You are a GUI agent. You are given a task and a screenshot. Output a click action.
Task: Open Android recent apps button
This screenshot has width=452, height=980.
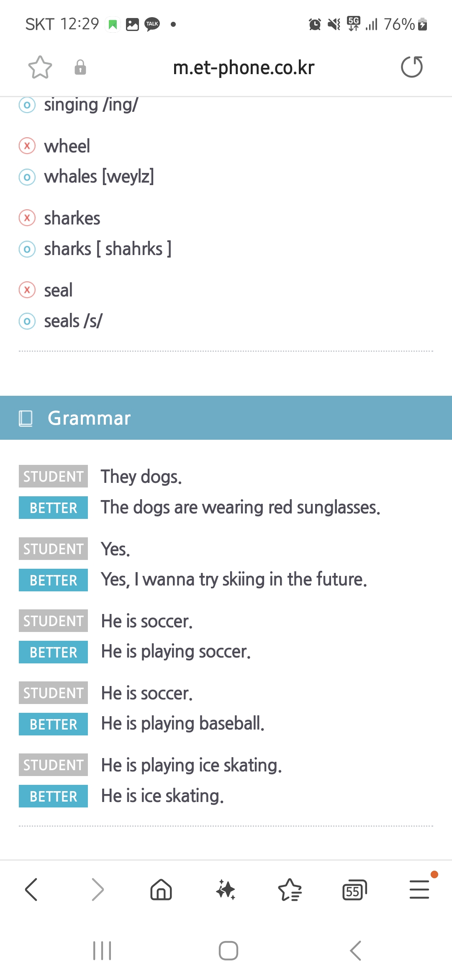pyautogui.click(x=102, y=951)
